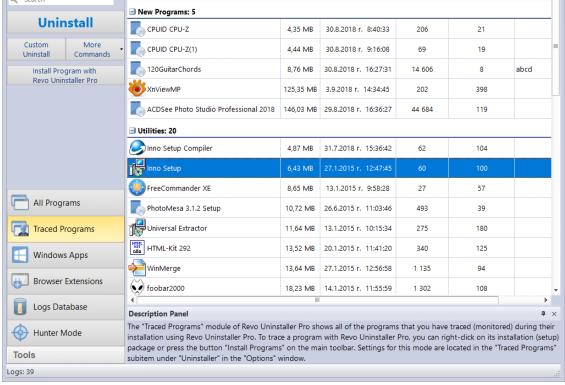Image resolution: width=565 pixels, height=385 pixels.
Task: Click the HTML-Kit 292 icon
Action: click(137, 248)
